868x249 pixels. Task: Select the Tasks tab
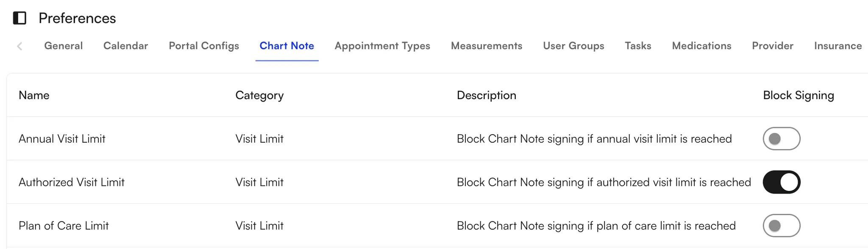(638, 46)
